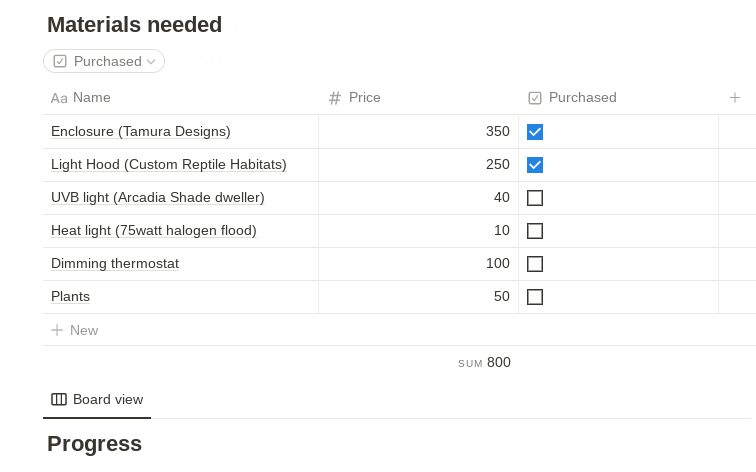Image resolution: width=756 pixels, height=472 pixels.
Task: Click the Name column text-type icon
Action: tap(59, 98)
